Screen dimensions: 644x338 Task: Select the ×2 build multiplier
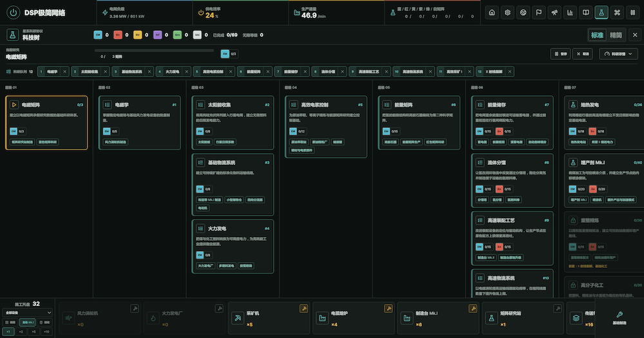coord(21,332)
